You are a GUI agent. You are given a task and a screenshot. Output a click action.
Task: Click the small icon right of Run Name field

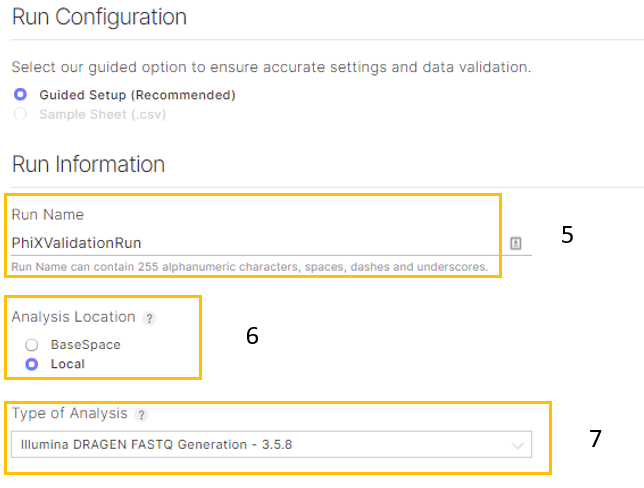tap(516, 243)
